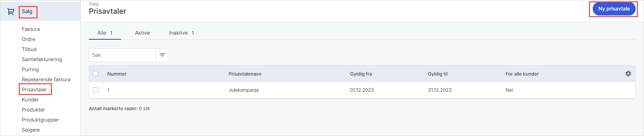Select the Alle tab
Image resolution: width=644 pixels, height=136 pixels.
tap(105, 33)
